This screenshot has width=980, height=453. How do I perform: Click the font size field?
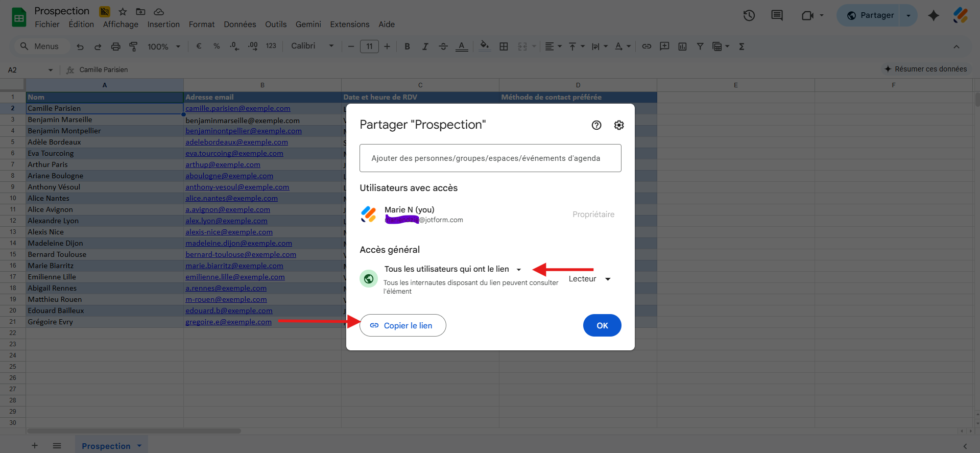coord(369,46)
